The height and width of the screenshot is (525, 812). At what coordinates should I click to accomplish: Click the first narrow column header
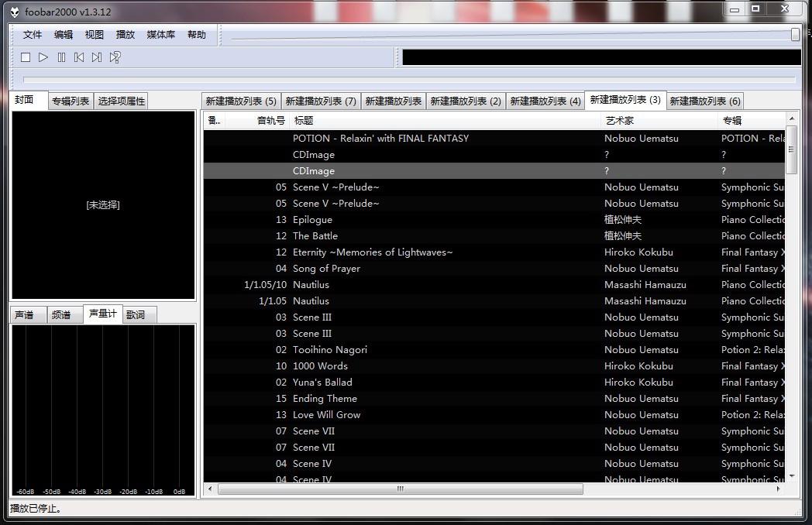213,121
